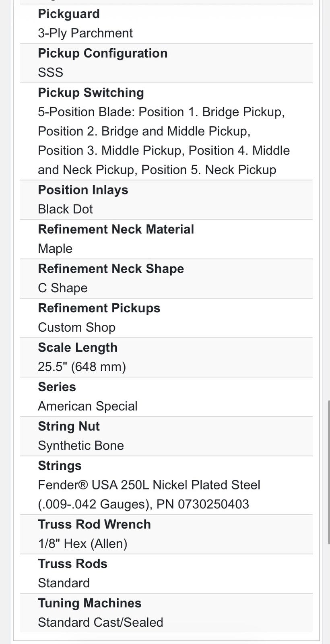Select the C Shape value

pos(63,288)
